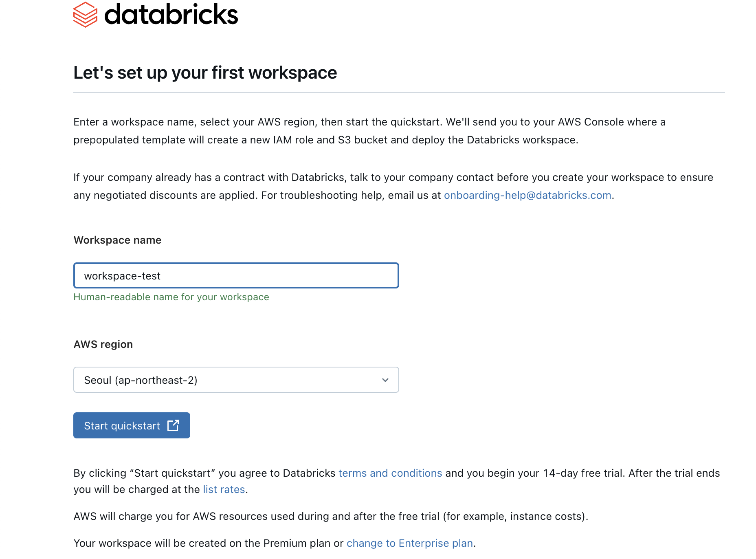The width and height of the screenshot is (756, 559).
Task: Click the external-link icon on Start quickstart
Action: [173, 425]
